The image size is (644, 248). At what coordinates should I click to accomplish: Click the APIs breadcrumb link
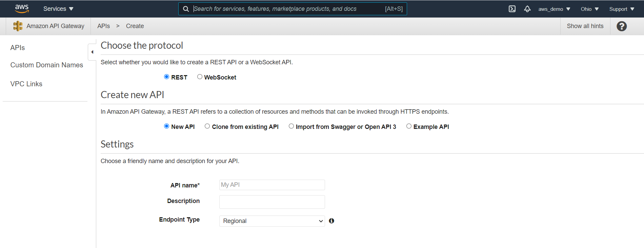pos(103,26)
